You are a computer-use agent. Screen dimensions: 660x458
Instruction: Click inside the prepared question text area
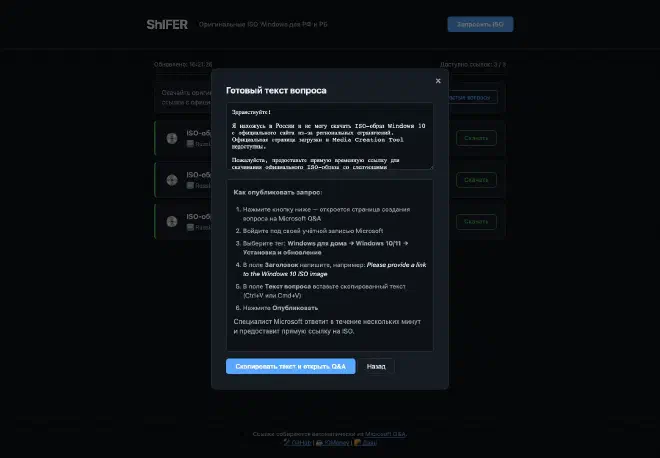point(330,136)
